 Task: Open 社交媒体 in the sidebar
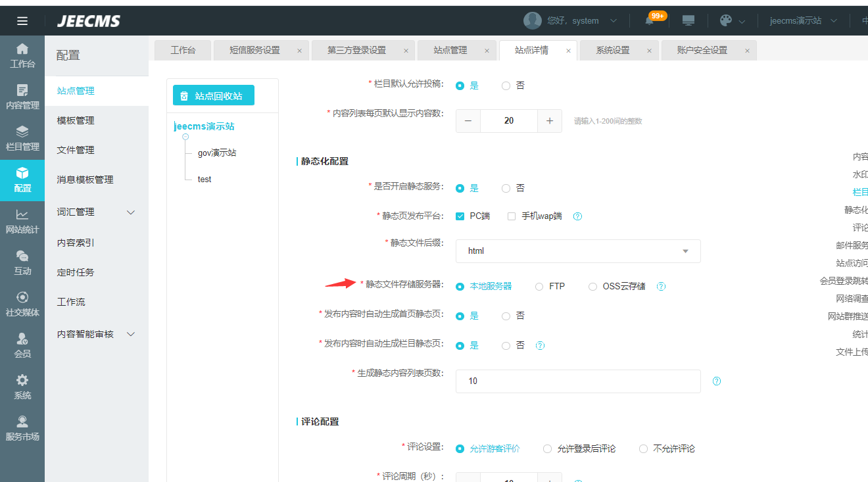[22, 304]
